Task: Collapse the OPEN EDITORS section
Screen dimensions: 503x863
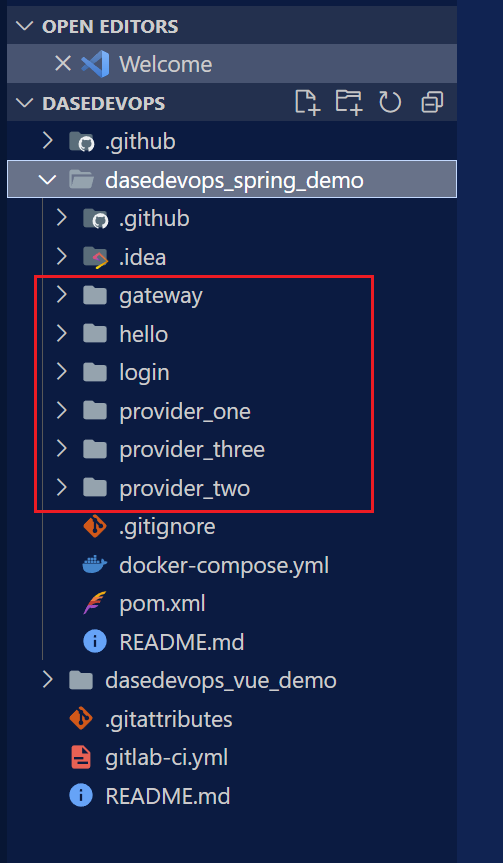Action: click(24, 26)
